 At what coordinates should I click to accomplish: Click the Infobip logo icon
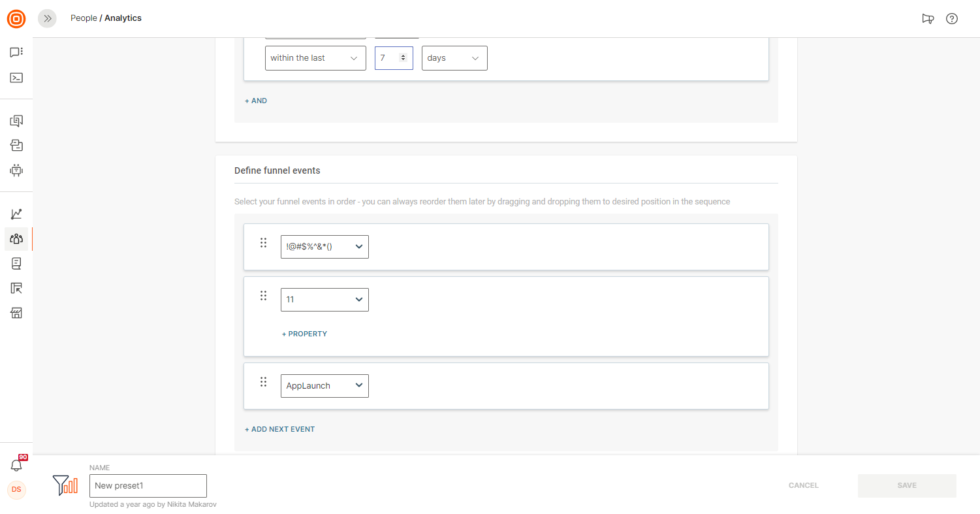click(x=16, y=18)
